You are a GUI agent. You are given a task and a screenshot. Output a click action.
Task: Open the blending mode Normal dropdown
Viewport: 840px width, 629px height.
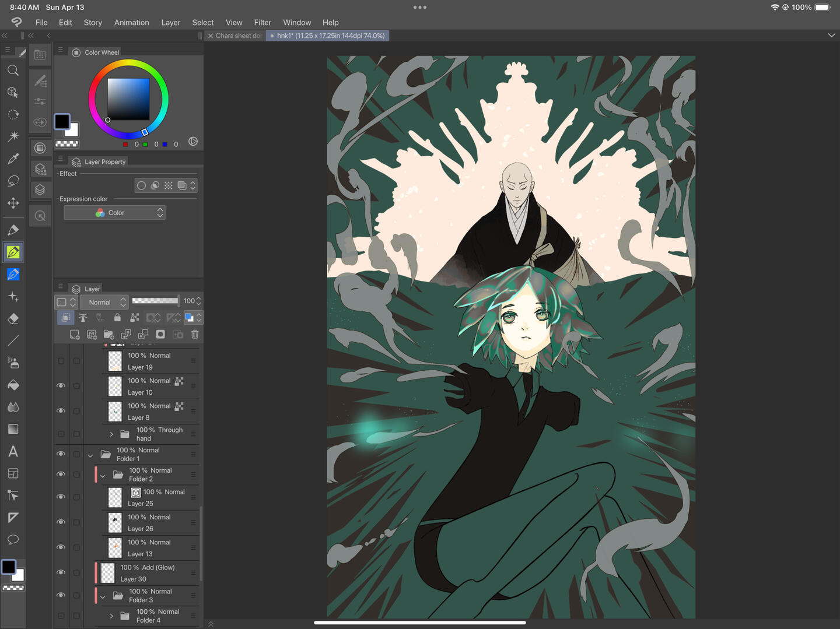[x=104, y=302]
